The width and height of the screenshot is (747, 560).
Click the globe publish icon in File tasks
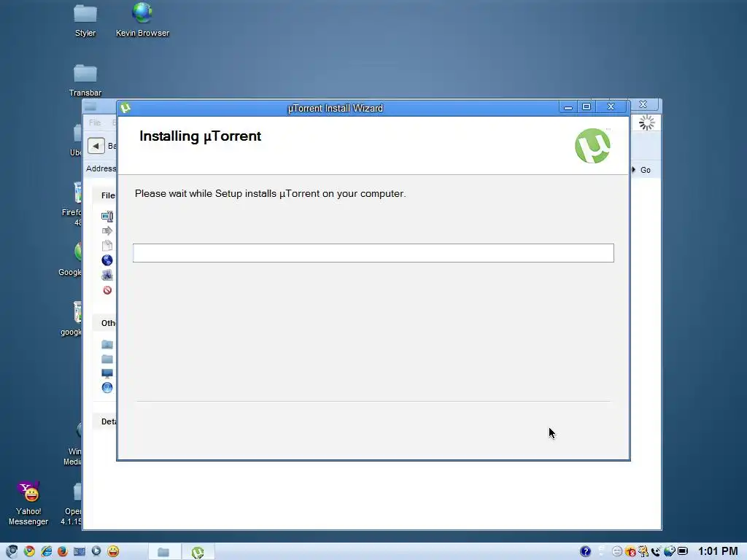(x=107, y=260)
